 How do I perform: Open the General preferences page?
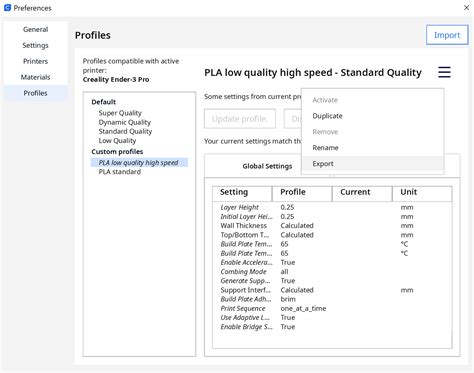click(35, 29)
